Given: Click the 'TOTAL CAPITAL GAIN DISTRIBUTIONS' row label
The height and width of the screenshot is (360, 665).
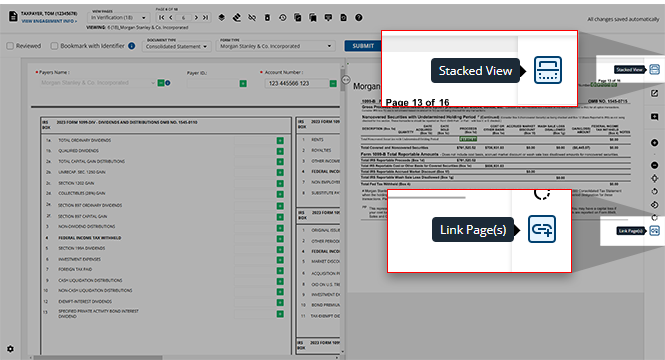Looking at the screenshot, I should [x=92, y=162].
